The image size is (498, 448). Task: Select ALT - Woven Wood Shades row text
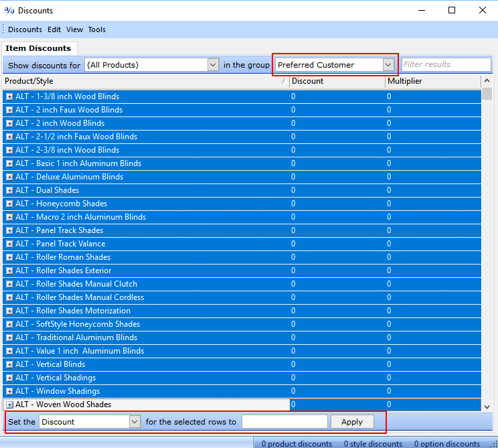[63, 404]
